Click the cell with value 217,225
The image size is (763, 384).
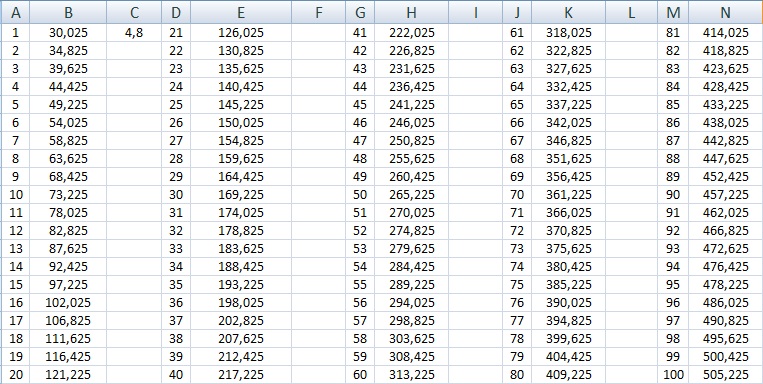241,375
